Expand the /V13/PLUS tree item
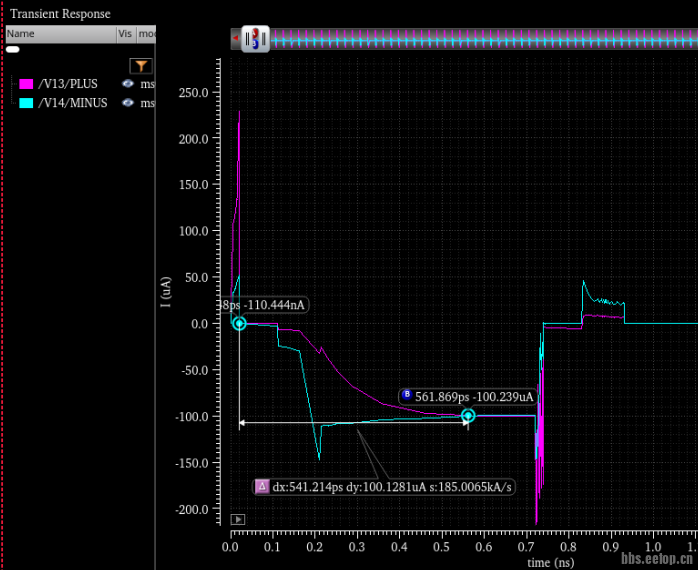698x570 pixels. pyautogui.click(x=12, y=84)
